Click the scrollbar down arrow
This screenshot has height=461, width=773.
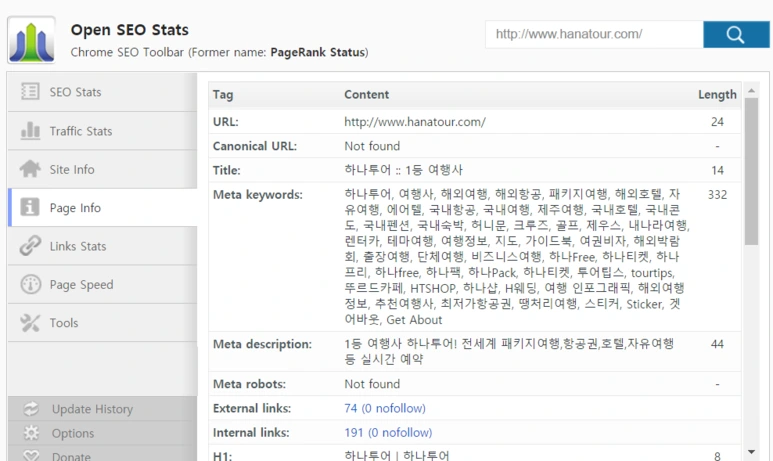(751, 452)
